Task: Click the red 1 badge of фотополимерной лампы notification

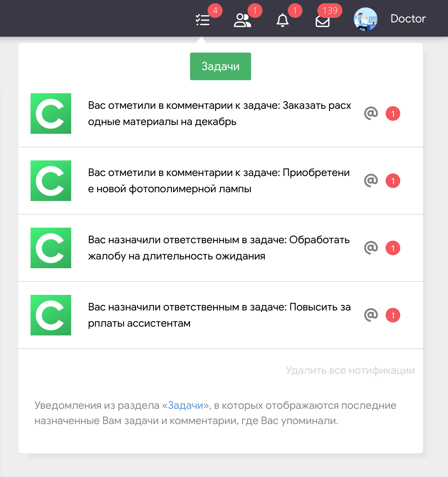Action: [393, 181]
